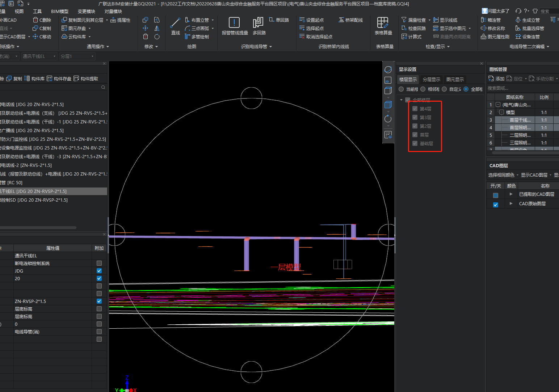
Task: Click 显示线缆 in ribbon
Action: coord(445,20)
